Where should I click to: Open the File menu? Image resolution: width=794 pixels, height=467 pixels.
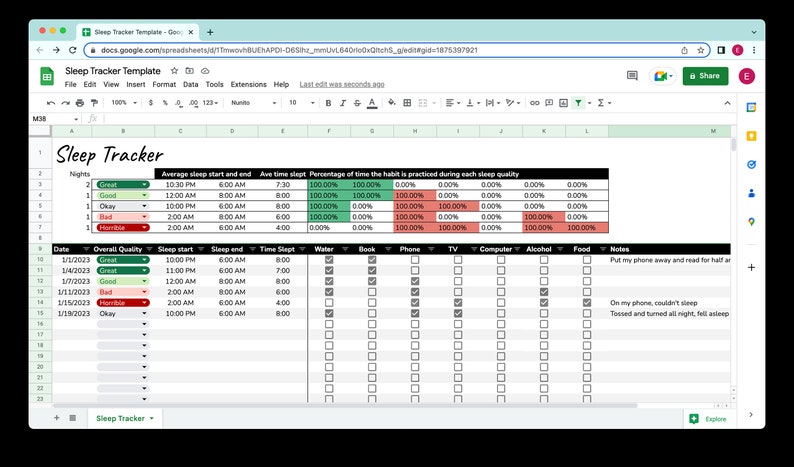click(70, 85)
